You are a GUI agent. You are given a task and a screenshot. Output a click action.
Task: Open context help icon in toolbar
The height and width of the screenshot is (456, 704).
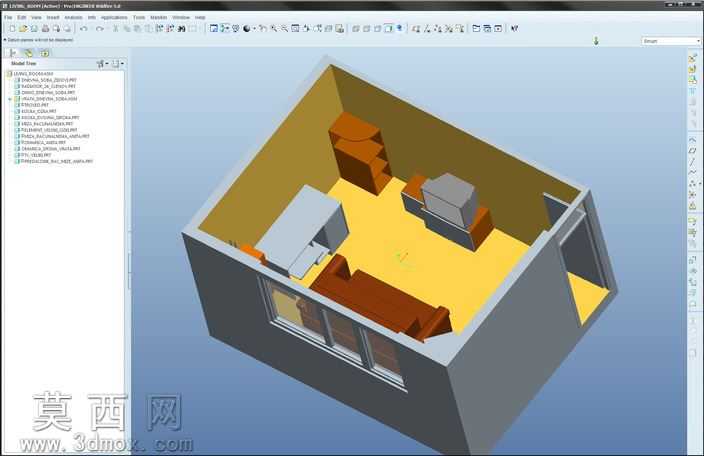tap(515, 28)
